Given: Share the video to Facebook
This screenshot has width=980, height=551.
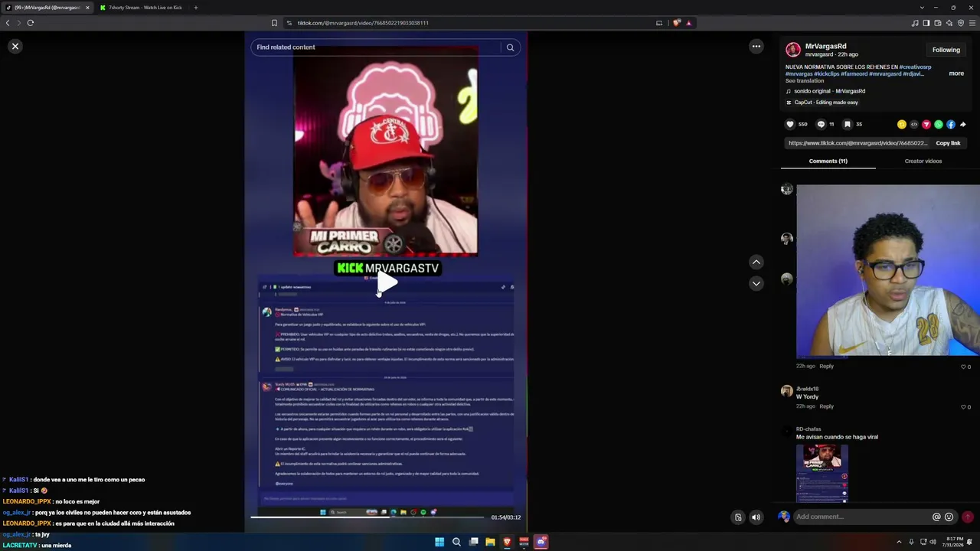Looking at the screenshot, I should pos(951,124).
